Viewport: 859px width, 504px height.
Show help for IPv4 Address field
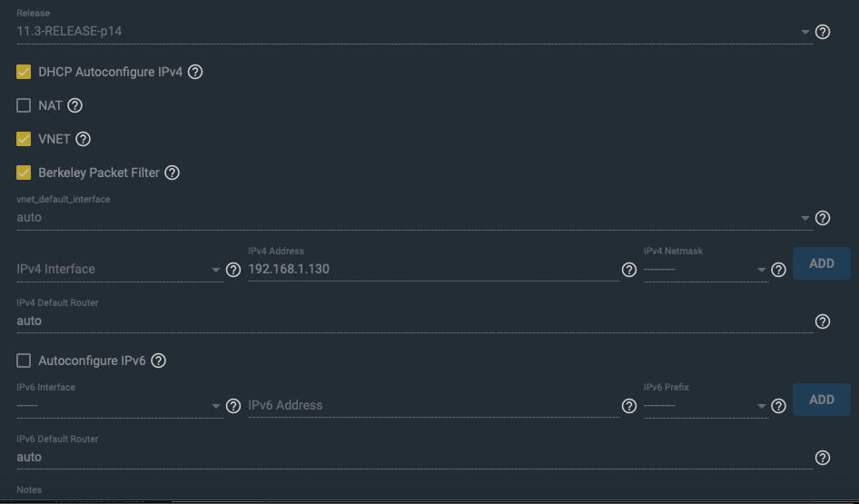(x=629, y=270)
